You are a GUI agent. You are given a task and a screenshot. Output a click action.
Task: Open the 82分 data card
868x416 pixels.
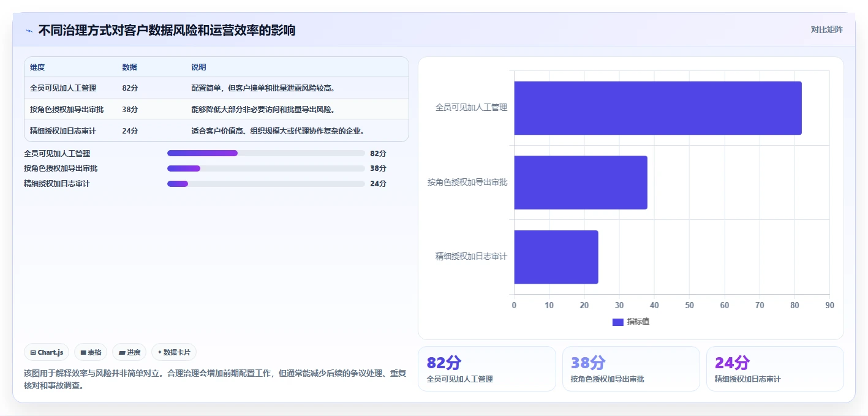point(486,368)
